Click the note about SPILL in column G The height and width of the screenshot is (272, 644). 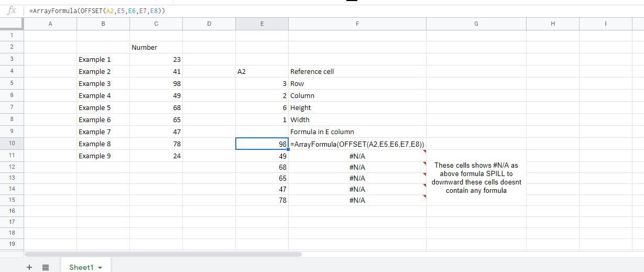[x=476, y=178]
